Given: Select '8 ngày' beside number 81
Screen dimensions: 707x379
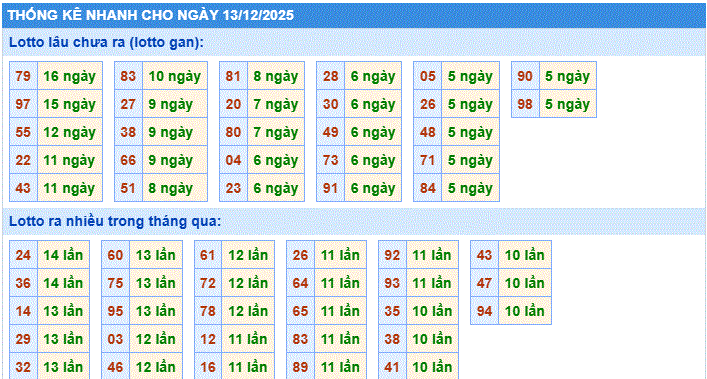Looking at the screenshot, I should (x=275, y=76).
